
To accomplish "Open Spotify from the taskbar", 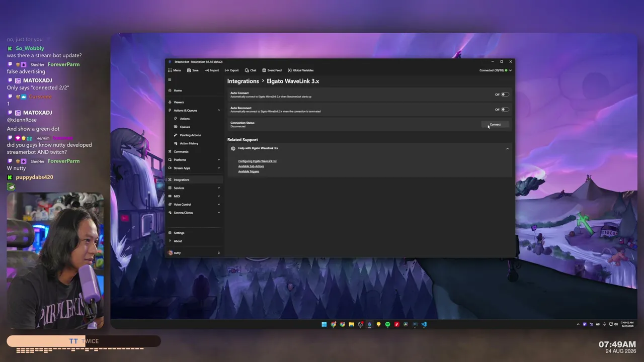I will 387,324.
